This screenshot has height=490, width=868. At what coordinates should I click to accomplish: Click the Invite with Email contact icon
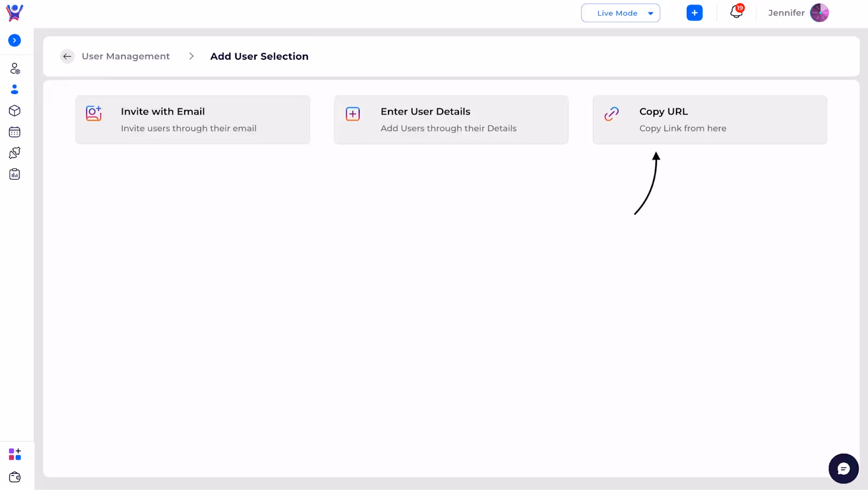pos(94,113)
